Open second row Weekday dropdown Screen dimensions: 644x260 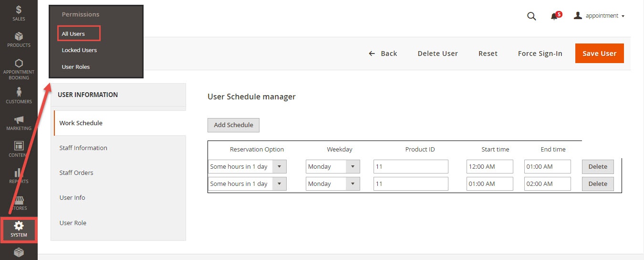coord(332,184)
